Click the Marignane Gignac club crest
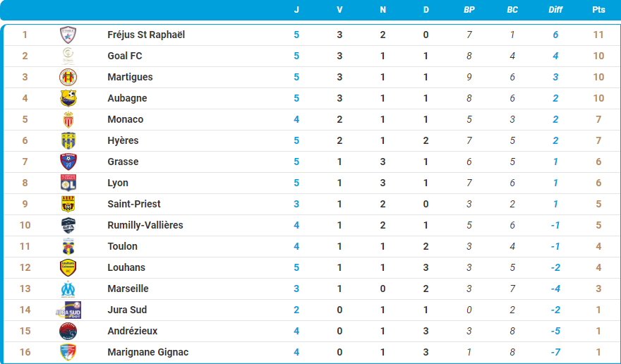This screenshot has height=364, width=621. click(x=68, y=352)
